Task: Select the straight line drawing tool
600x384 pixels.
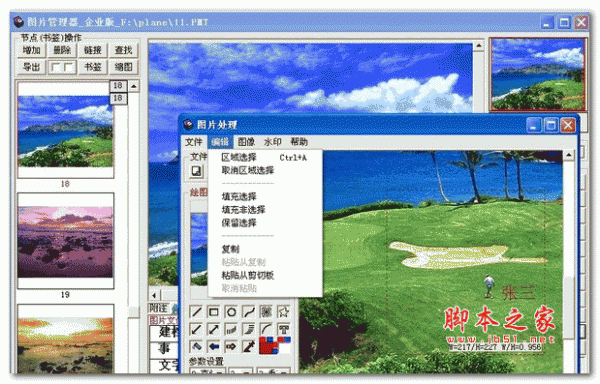Action: [x=196, y=312]
